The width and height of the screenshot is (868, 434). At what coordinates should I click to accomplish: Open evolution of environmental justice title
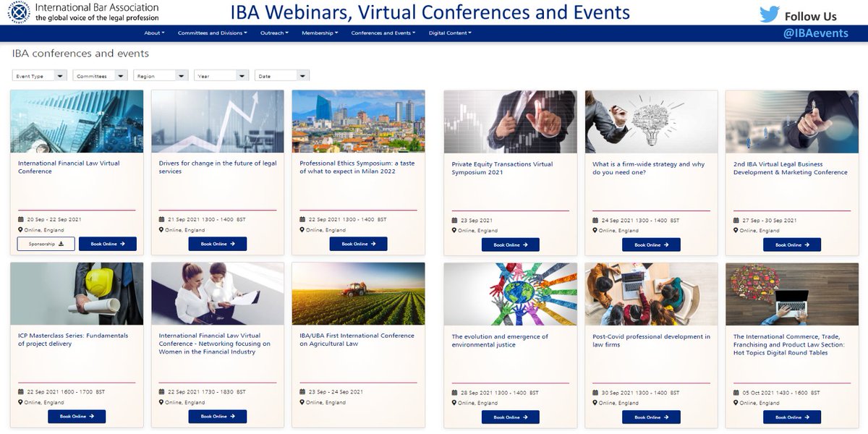[x=500, y=341]
